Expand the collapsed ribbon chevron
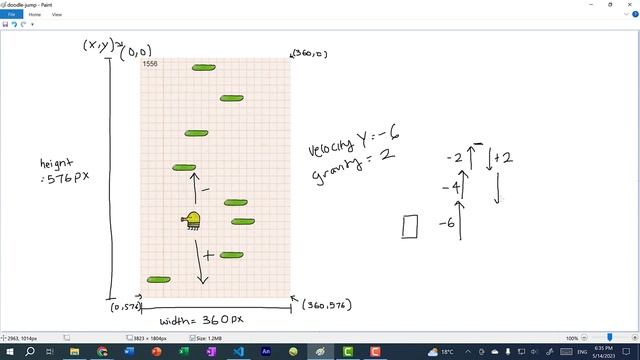 [x=626, y=14]
